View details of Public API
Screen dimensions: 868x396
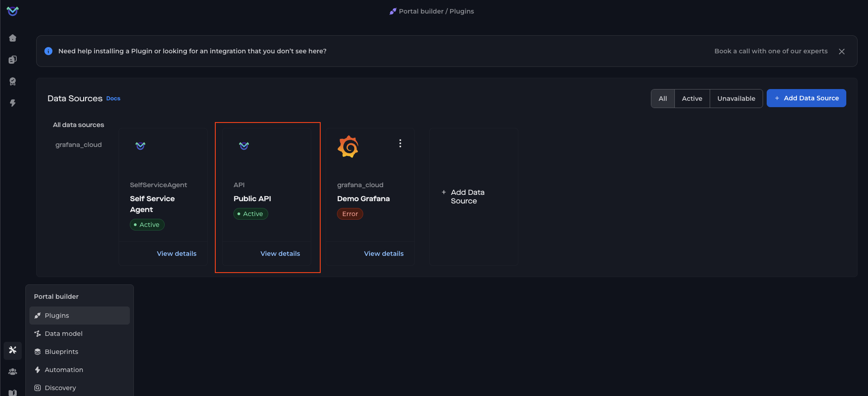280,254
